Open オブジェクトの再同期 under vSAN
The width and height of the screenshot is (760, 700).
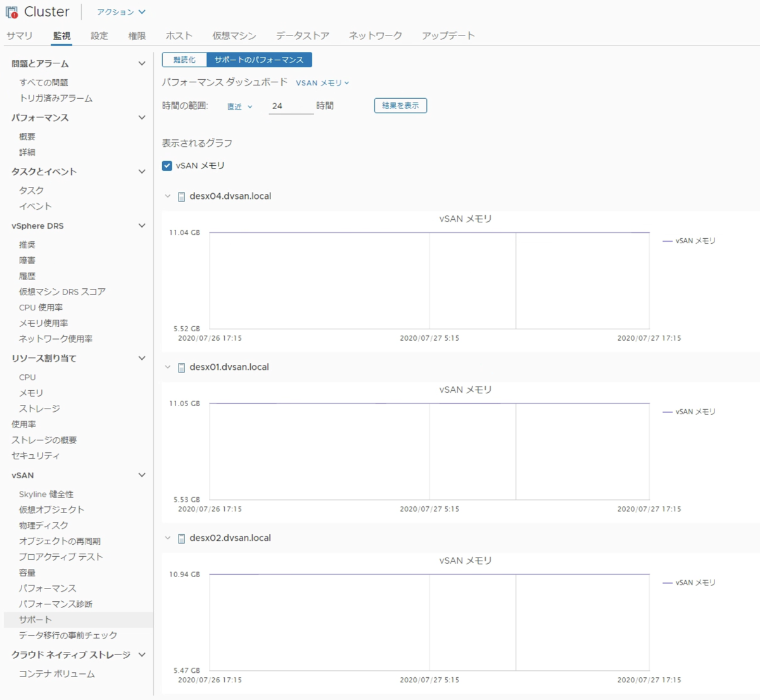[60, 541]
